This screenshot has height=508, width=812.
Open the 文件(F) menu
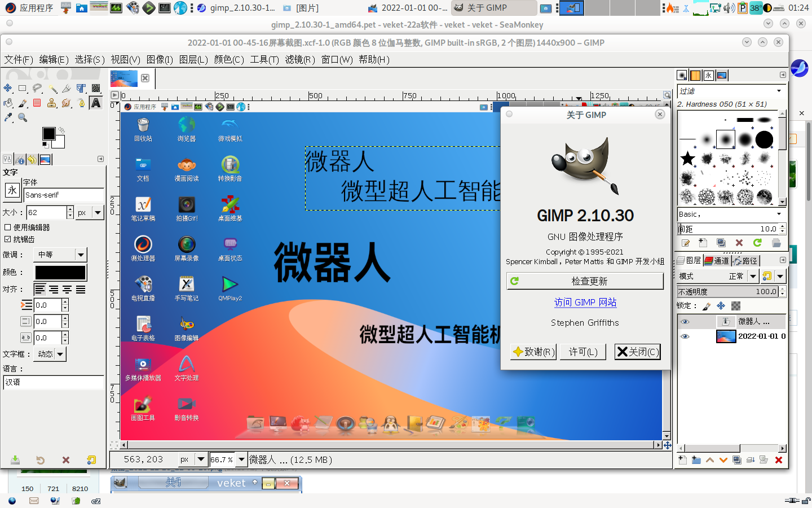tap(19, 59)
